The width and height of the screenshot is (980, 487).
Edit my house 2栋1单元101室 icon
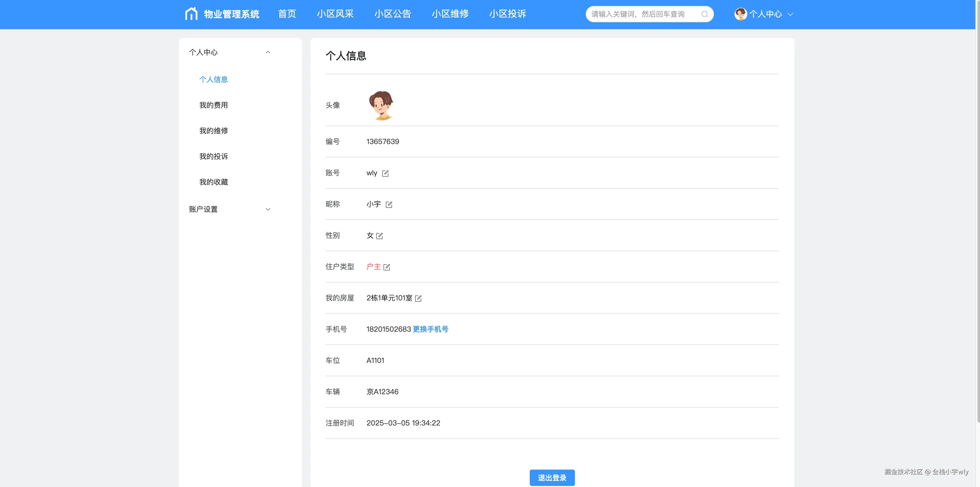418,298
